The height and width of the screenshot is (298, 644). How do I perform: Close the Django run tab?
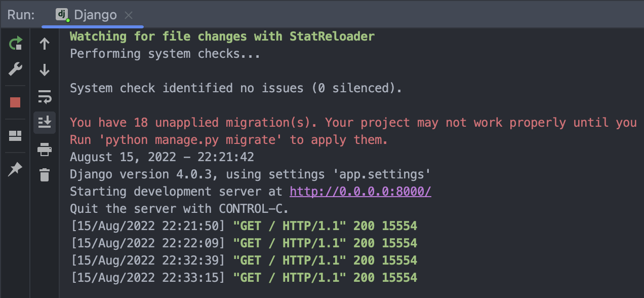(128, 15)
